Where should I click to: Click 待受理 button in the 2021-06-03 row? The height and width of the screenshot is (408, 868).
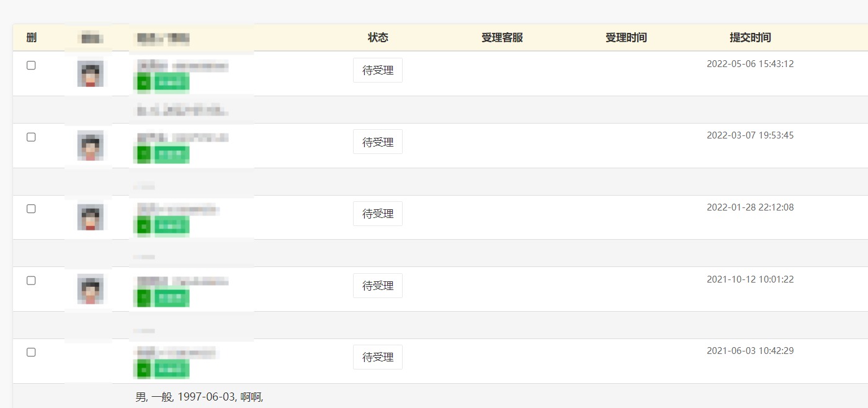pyautogui.click(x=378, y=357)
